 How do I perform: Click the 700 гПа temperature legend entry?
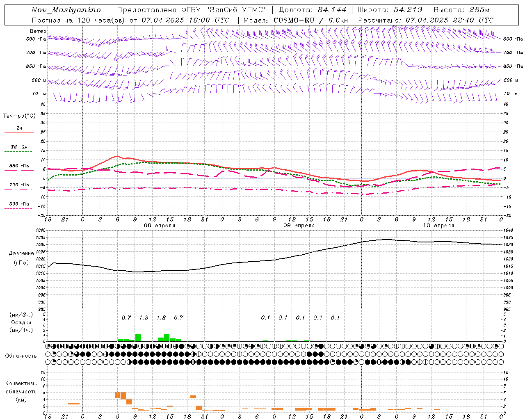point(19,185)
